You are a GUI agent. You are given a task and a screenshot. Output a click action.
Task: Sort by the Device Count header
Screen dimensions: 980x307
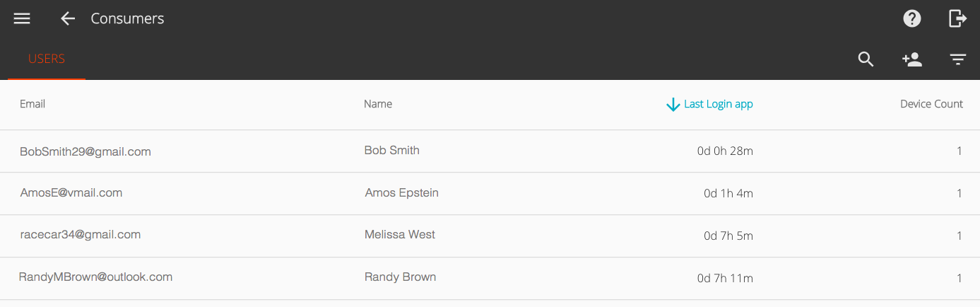pyautogui.click(x=931, y=104)
